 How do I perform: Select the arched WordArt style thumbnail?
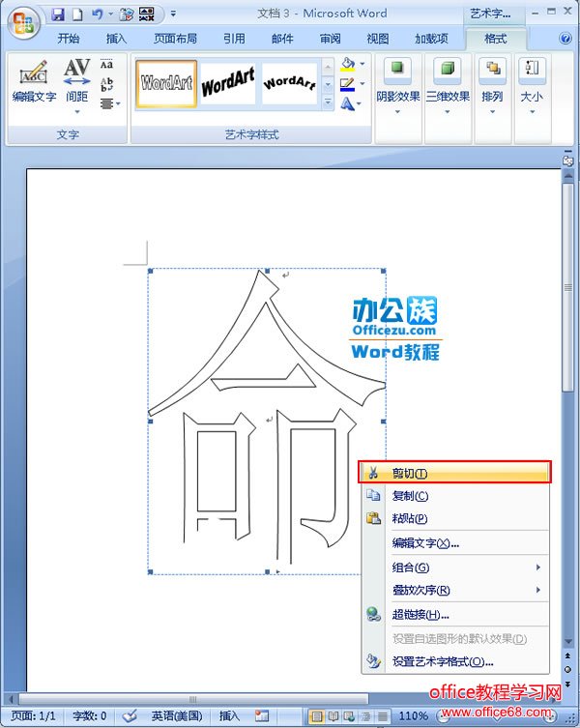tap(289, 83)
